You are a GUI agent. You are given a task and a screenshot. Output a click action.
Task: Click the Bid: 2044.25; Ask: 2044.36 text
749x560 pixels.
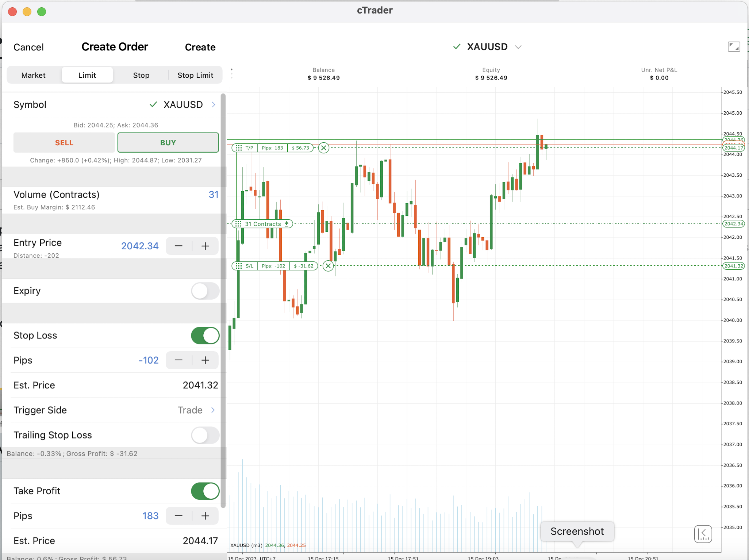tap(116, 125)
